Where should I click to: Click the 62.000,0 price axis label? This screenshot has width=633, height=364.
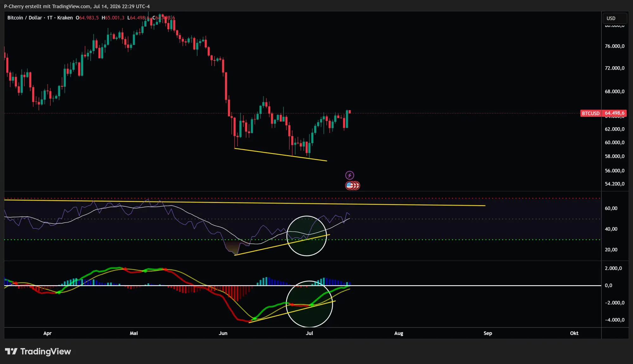pos(615,129)
